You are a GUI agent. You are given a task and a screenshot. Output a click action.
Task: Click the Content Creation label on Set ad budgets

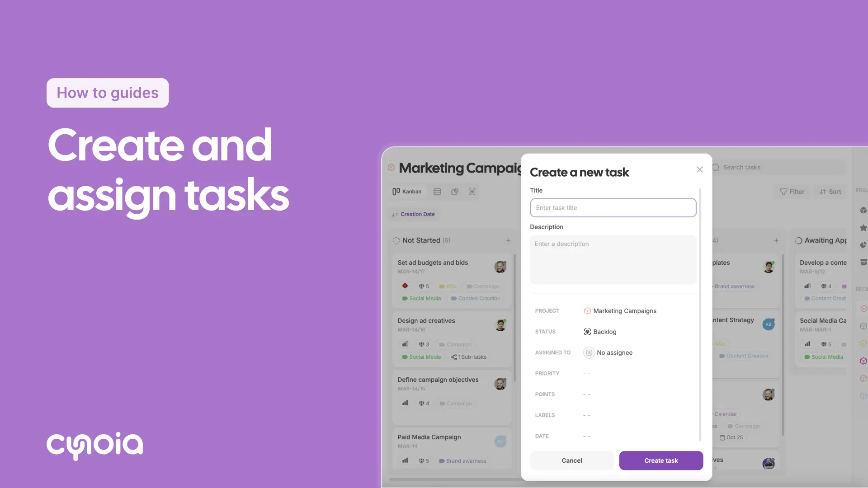click(x=476, y=299)
